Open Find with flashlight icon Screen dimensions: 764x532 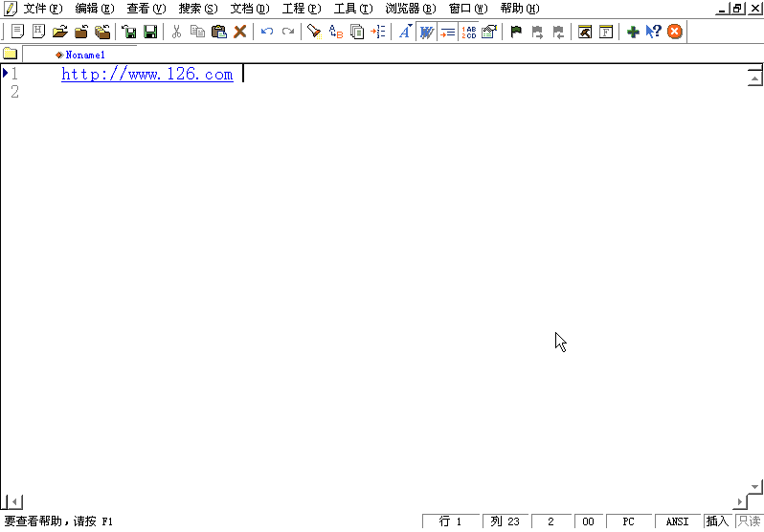coord(314,32)
